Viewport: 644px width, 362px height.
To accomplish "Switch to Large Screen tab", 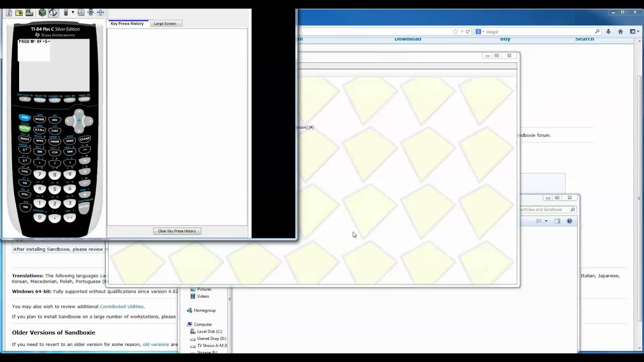I will [165, 24].
